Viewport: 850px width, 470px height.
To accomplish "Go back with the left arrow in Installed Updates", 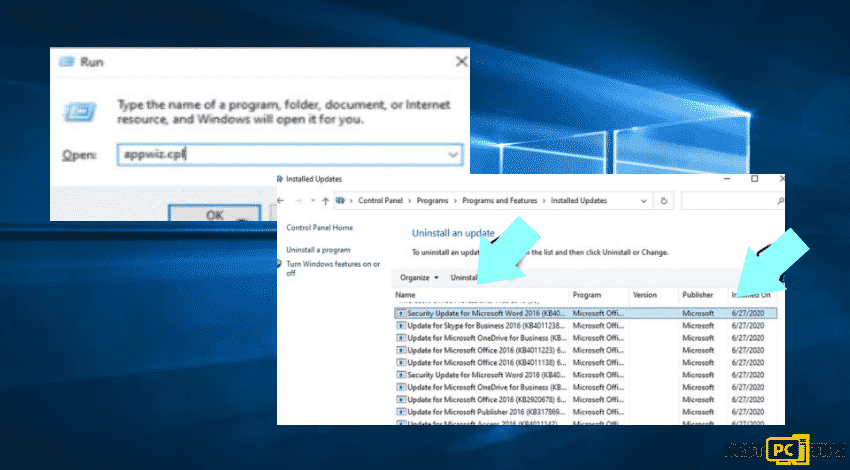I will pyautogui.click(x=280, y=201).
